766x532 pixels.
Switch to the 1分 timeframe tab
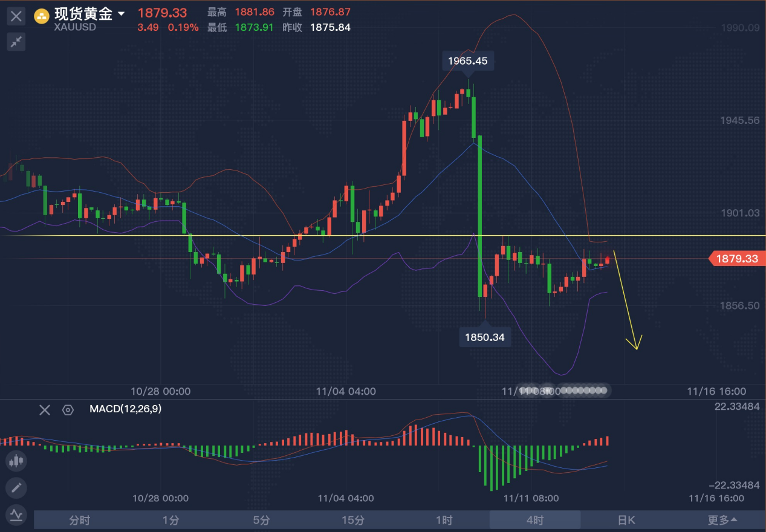(x=171, y=520)
